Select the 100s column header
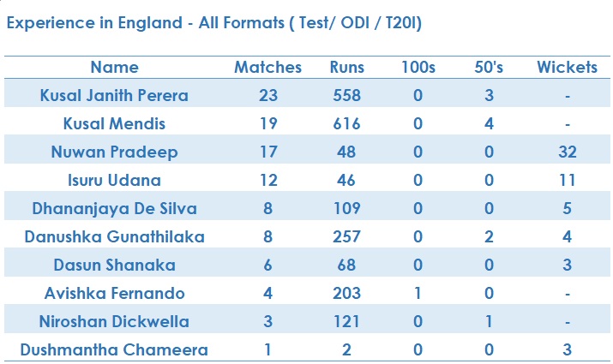 [x=418, y=67]
